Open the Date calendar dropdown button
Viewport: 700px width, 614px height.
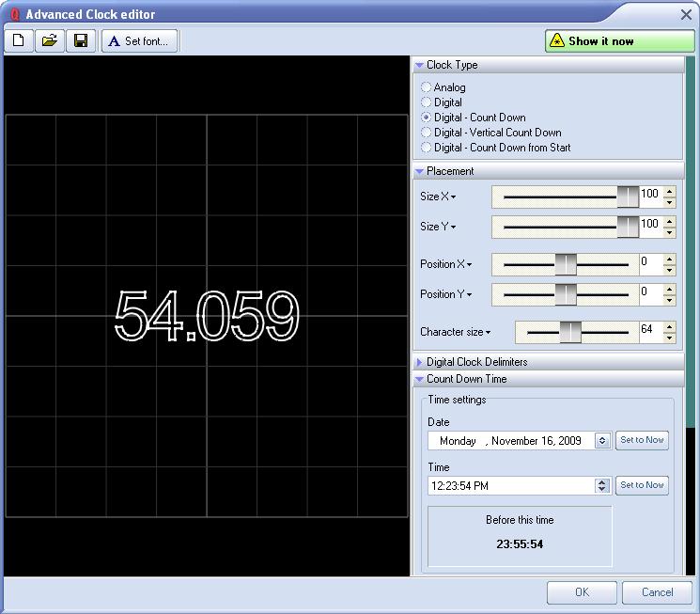pyautogui.click(x=602, y=441)
